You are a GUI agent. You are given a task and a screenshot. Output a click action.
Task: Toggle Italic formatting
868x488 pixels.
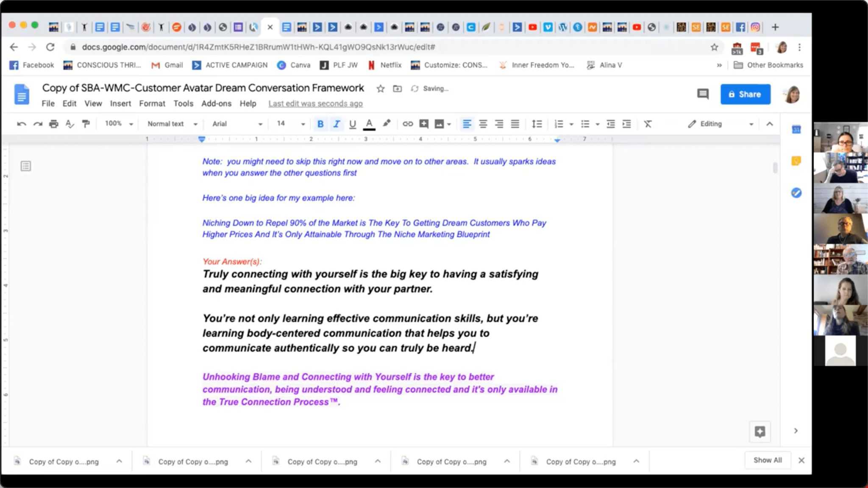click(x=337, y=124)
